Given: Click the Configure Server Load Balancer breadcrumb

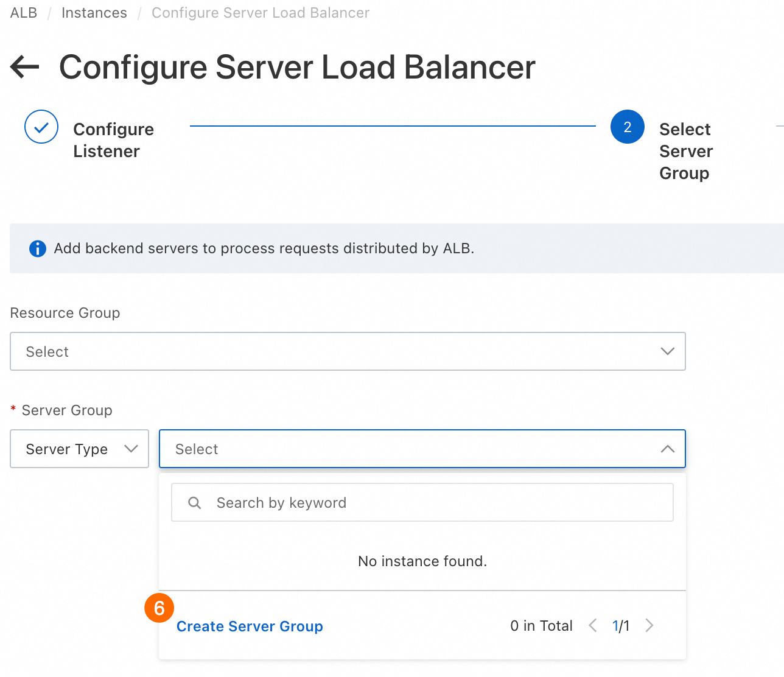Looking at the screenshot, I should [260, 13].
